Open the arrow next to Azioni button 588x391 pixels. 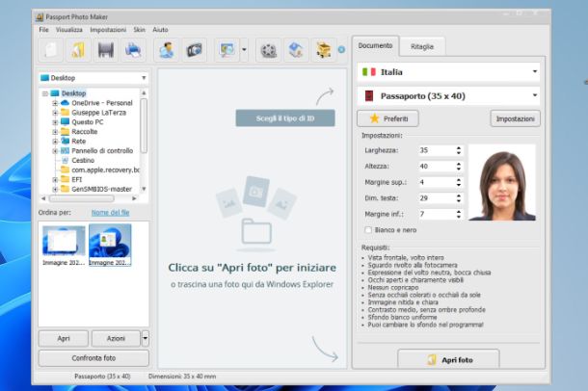click(146, 339)
